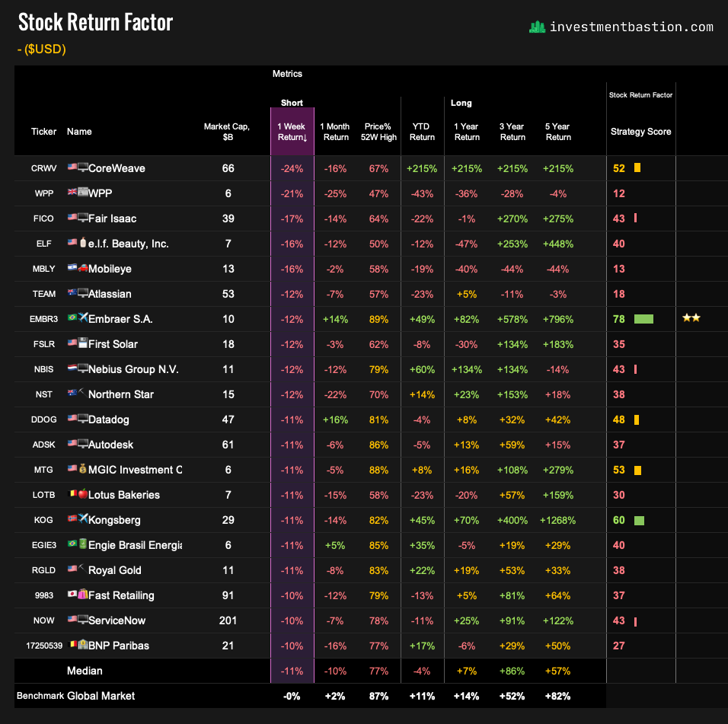Click the airplane icon next to Kongsberg
The image size is (728, 724).
(x=83, y=518)
